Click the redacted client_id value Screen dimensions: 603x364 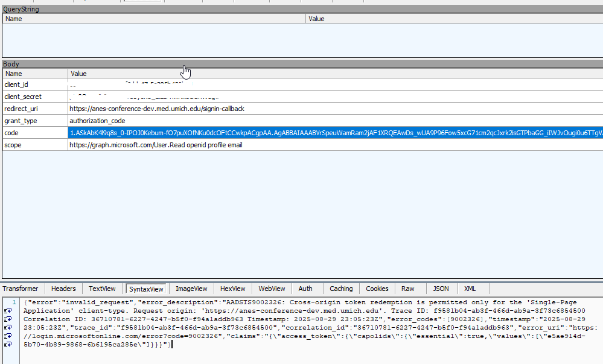pos(131,85)
